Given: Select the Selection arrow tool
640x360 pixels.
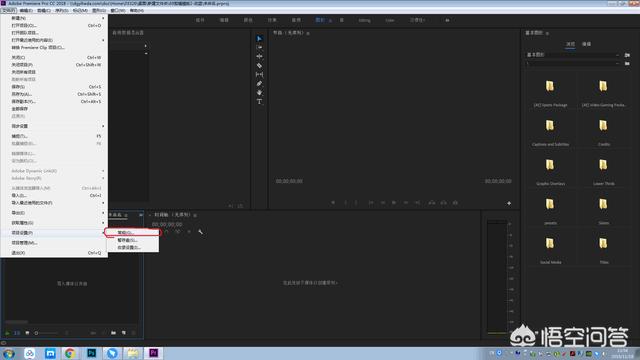Looking at the screenshot, I should click(259, 38).
